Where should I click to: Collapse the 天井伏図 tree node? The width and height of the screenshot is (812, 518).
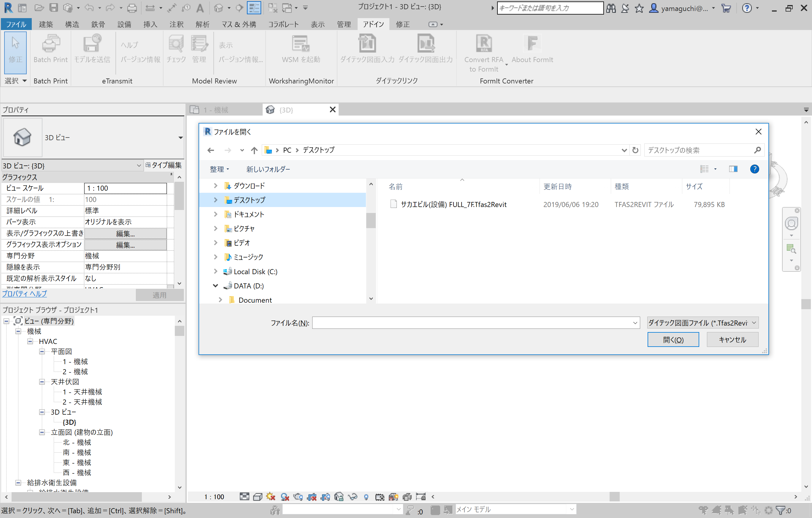click(x=42, y=382)
